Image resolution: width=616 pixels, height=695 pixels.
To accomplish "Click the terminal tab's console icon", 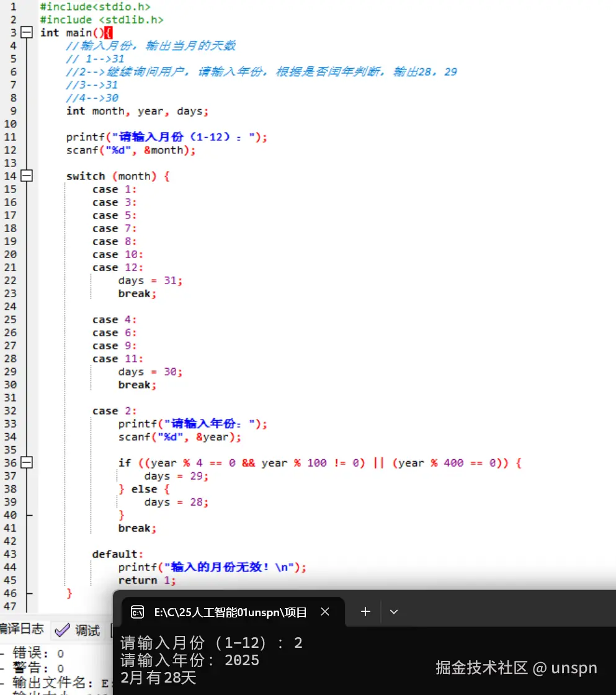I will tap(137, 612).
